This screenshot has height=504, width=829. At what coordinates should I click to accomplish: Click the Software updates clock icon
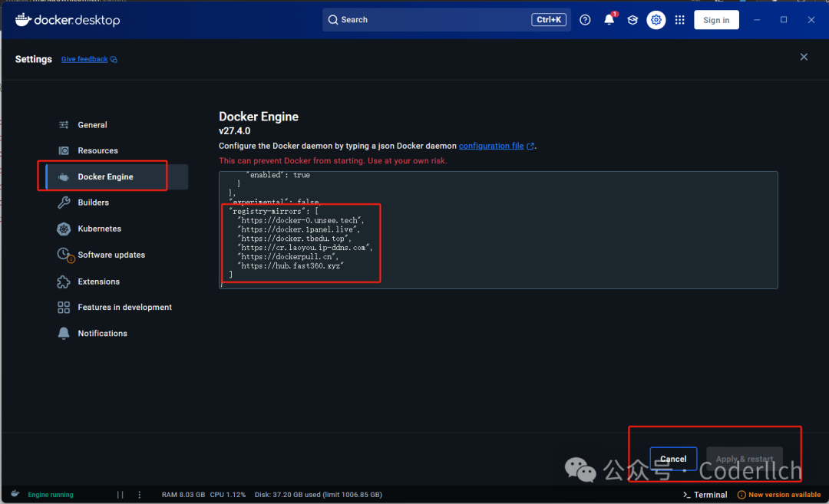64,255
